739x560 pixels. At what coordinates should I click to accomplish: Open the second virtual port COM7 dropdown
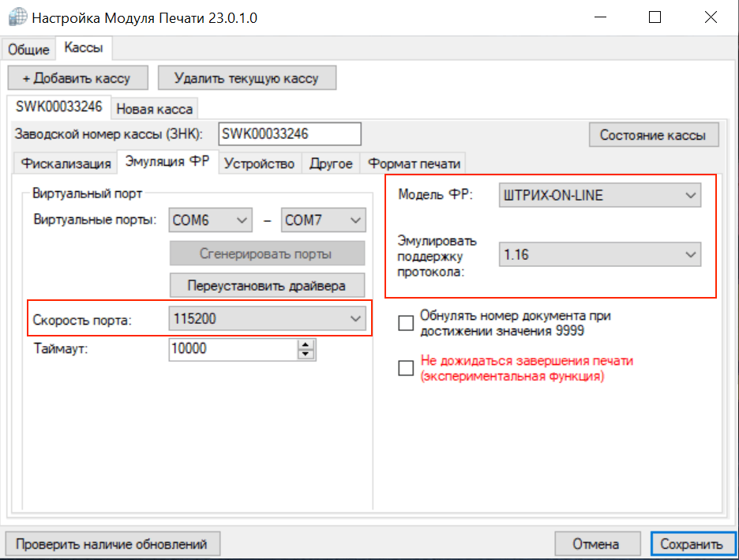tap(324, 220)
